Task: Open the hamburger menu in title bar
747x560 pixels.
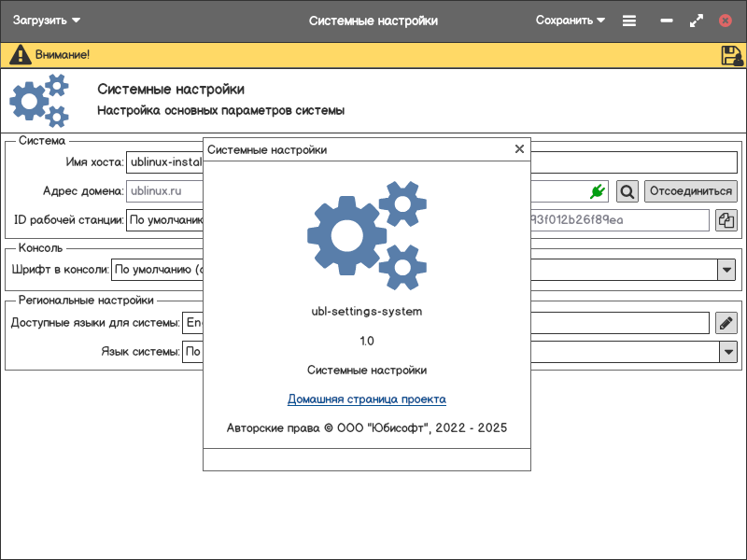Action: click(629, 21)
